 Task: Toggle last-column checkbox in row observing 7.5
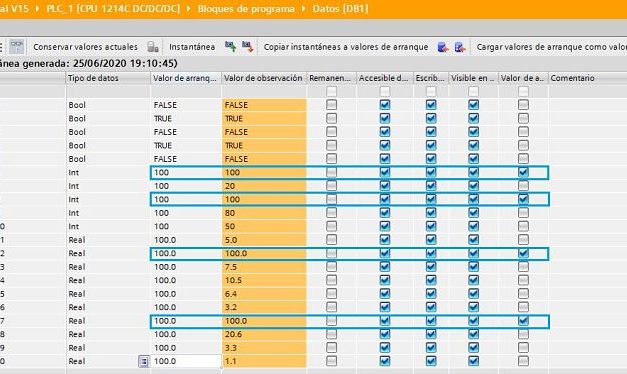coord(523,267)
